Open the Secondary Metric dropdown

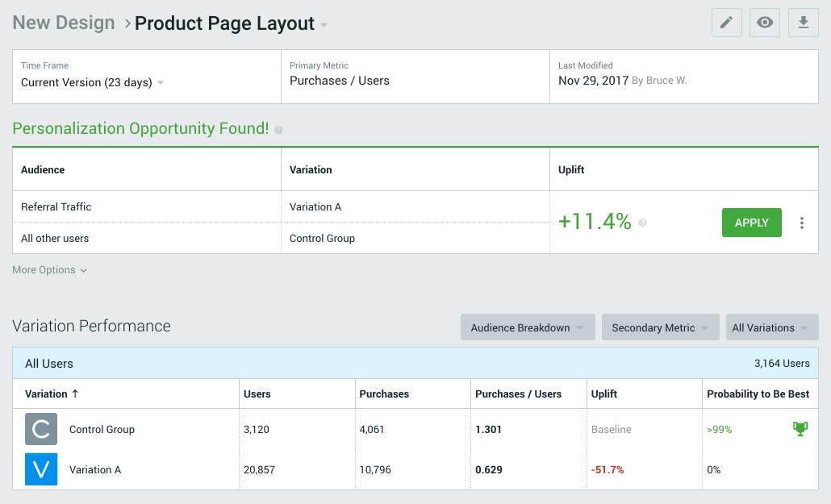pyautogui.click(x=660, y=327)
